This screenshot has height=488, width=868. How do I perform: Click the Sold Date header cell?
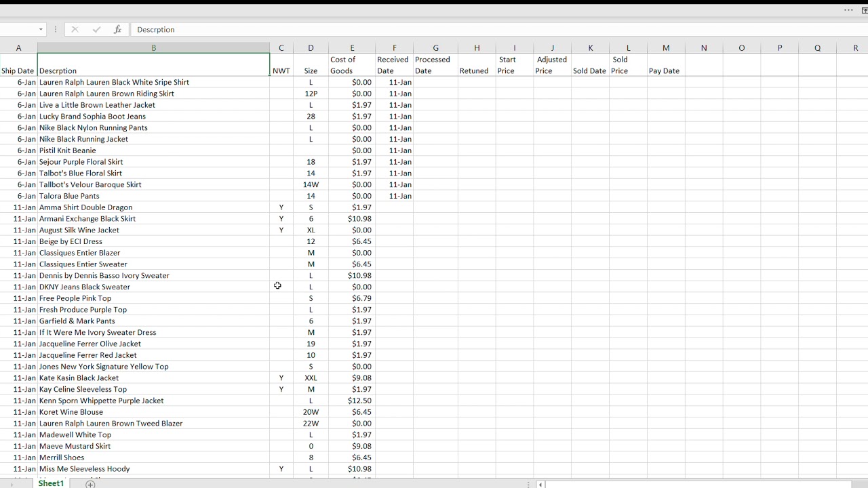click(590, 65)
